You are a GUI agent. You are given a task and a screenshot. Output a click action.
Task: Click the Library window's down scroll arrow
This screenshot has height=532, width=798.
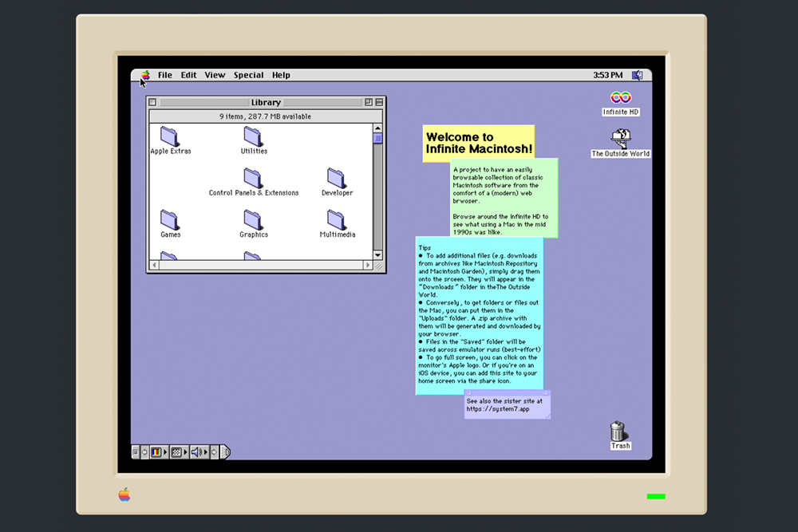(x=379, y=254)
